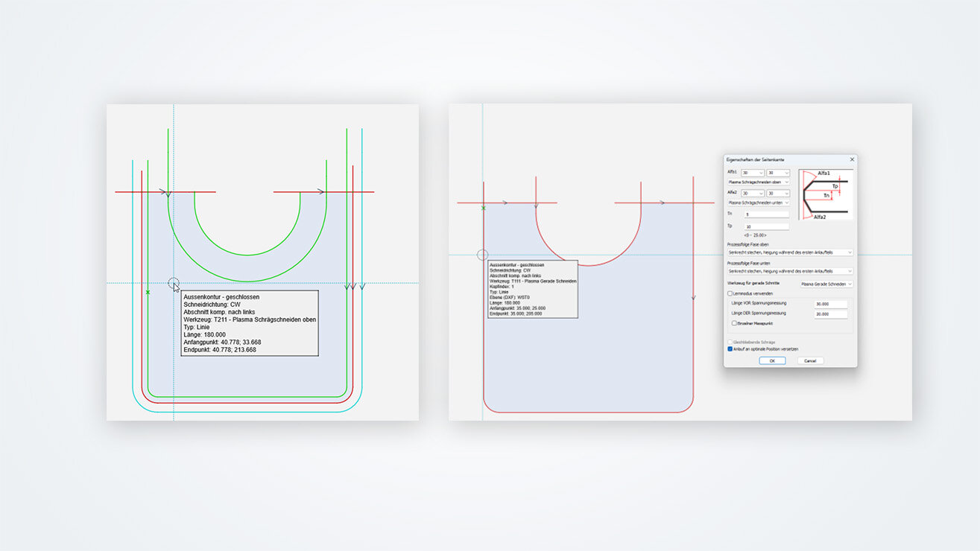980x551 pixels.
Task: Open the second Alfa1 angle dropdown
Action: click(x=778, y=173)
